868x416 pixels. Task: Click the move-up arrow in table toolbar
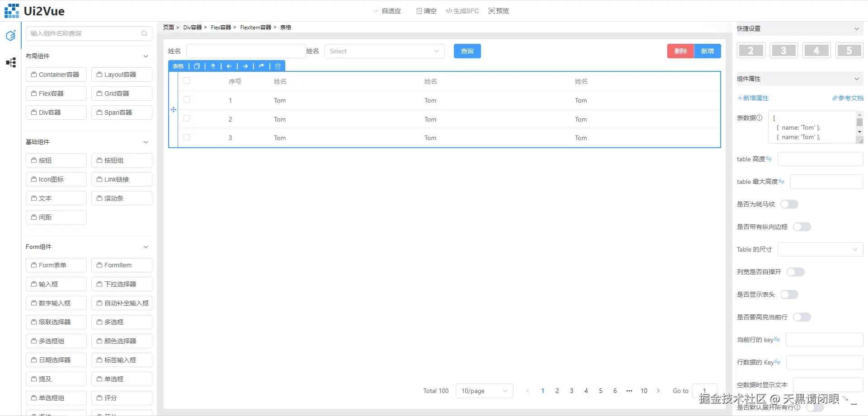tap(213, 66)
